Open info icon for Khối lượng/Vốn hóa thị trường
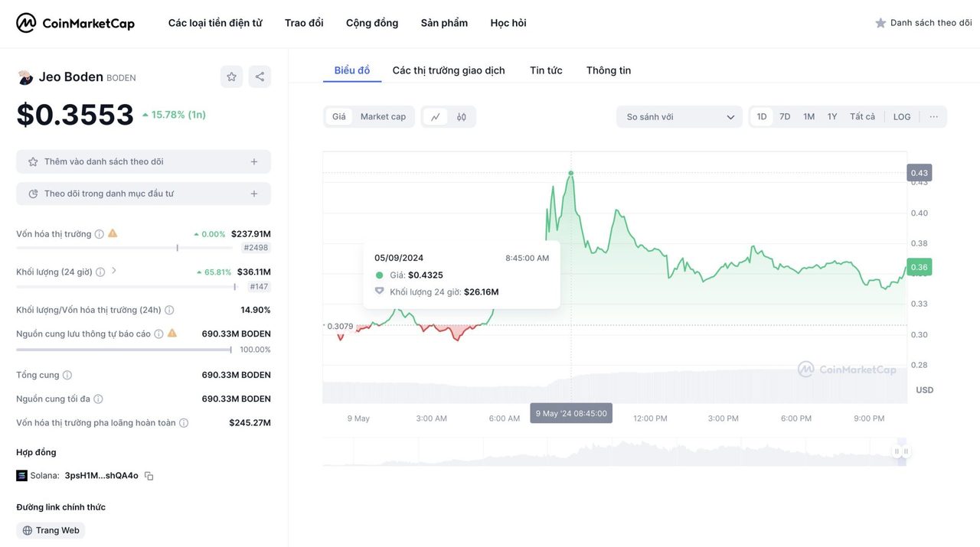Viewport: 980px width, 547px height. point(169,310)
